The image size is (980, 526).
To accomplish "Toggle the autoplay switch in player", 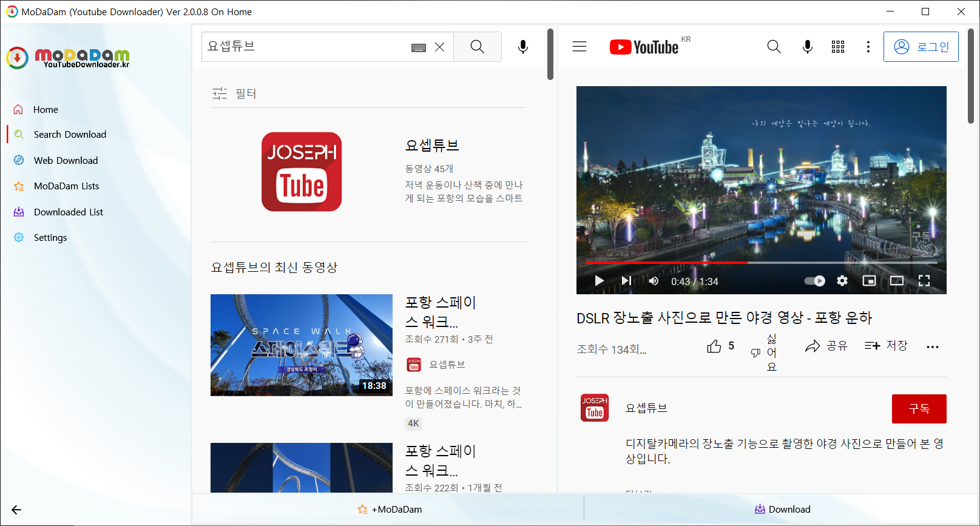I will pyautogui.click(x=815, y=281).
